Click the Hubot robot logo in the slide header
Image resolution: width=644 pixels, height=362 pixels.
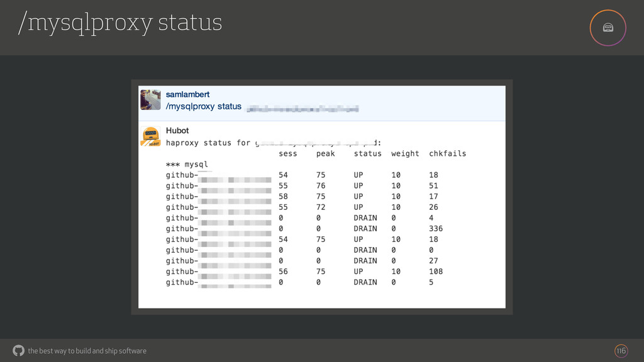[x=608, y=28]
